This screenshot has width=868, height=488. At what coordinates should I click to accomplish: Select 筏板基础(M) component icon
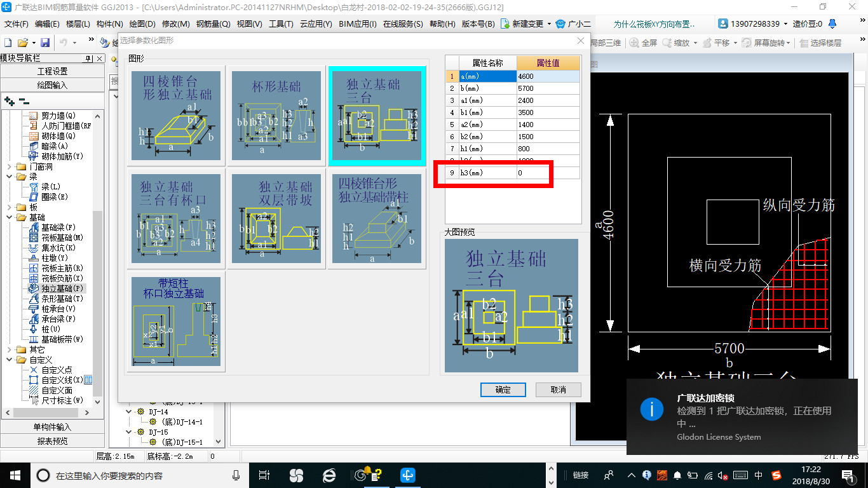point(34,238)
